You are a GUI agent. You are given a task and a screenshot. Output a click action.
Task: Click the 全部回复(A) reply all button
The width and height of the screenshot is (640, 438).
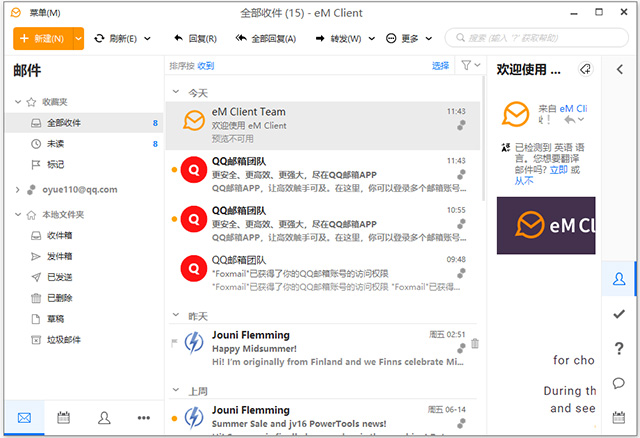click(266, 38)
